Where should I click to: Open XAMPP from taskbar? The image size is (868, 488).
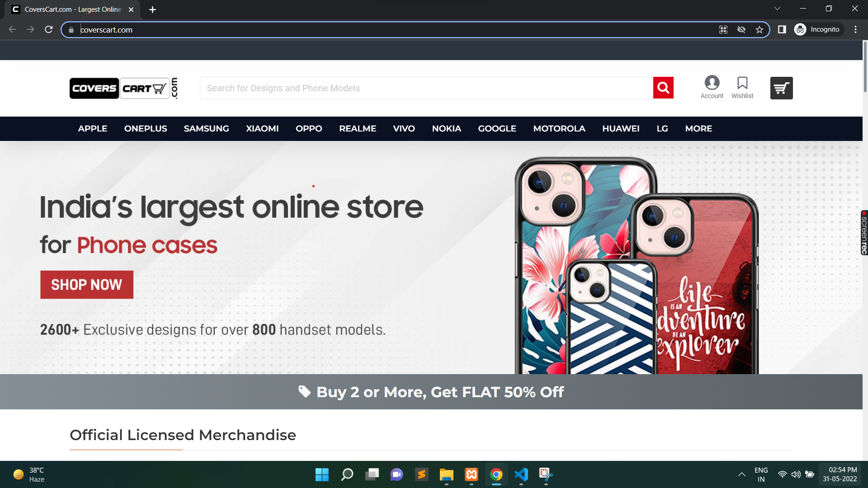pos(471,474)
